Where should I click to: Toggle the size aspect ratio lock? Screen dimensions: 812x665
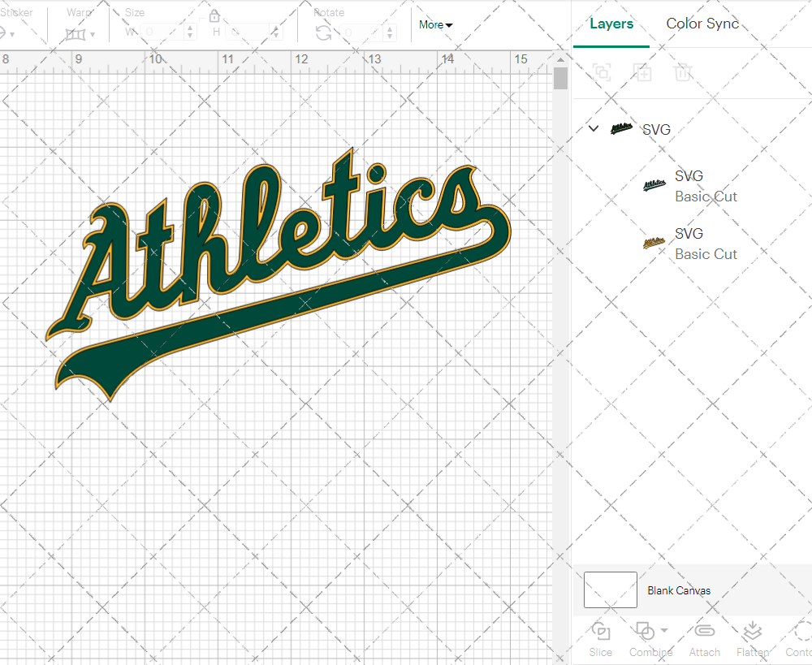tap(214, 16)
